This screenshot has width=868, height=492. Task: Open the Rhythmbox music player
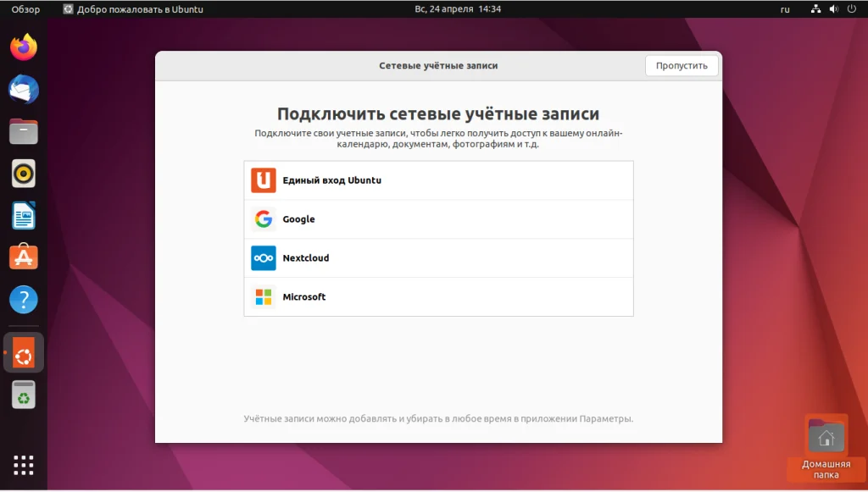coord(23,174)
